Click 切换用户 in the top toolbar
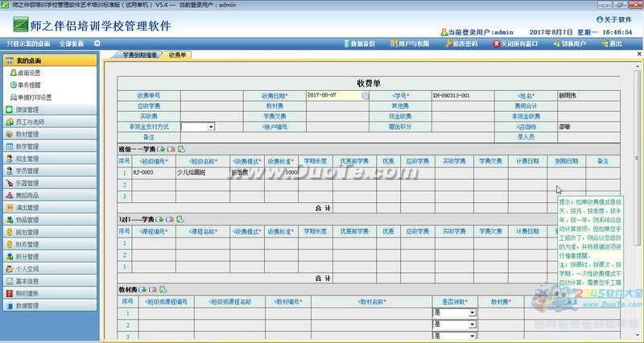Screen dimensions: 644x343 tap(570, 43)
